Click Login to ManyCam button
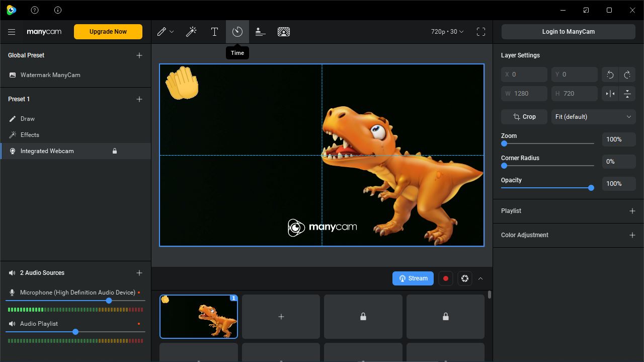644x362 pixels. coord(569,32)
